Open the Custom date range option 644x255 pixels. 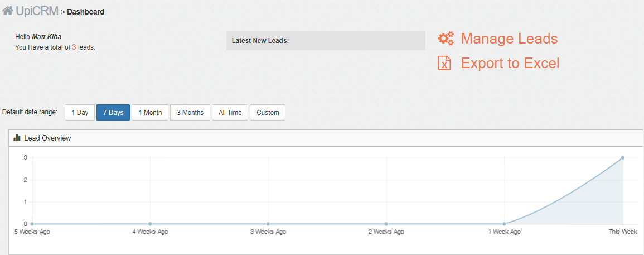coord(268,112)
